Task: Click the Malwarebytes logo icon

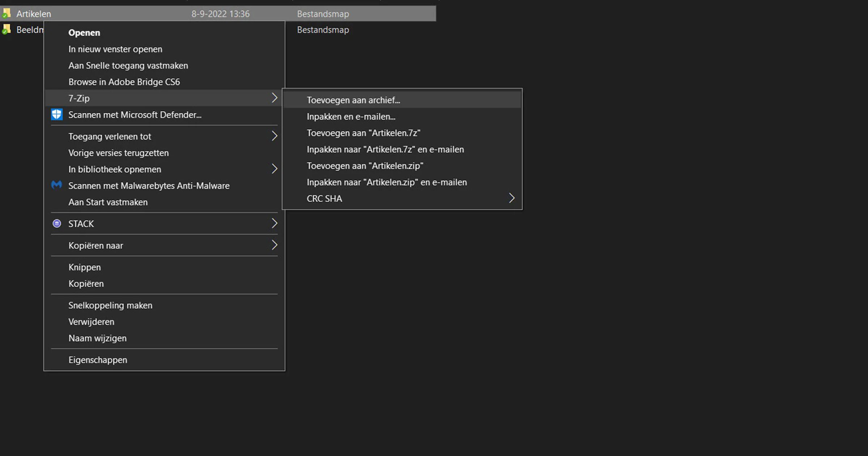Action: (x=57, y=185)
